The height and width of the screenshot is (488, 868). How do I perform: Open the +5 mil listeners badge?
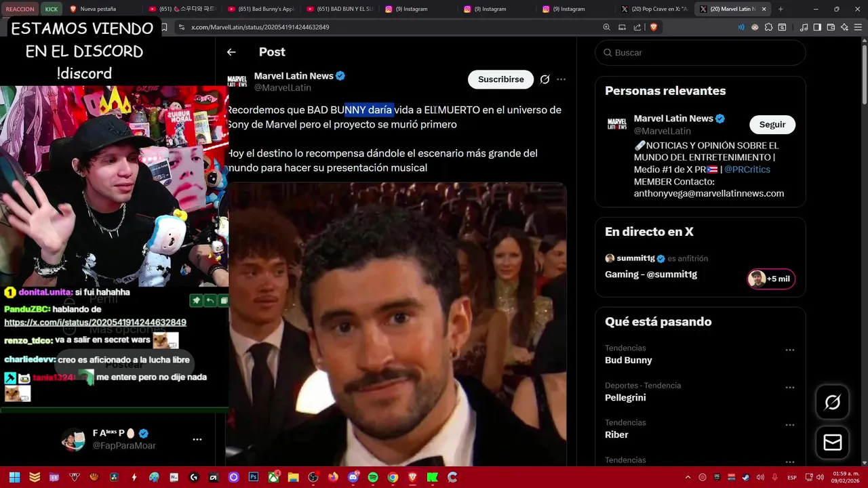point(771,279)
